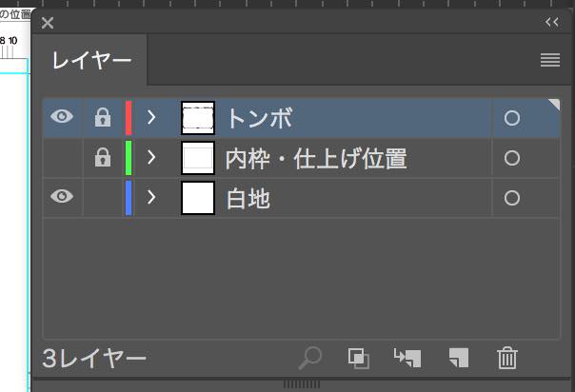Unlock the 内枠・仕上げ位置 layer

[x=103, y=157]
